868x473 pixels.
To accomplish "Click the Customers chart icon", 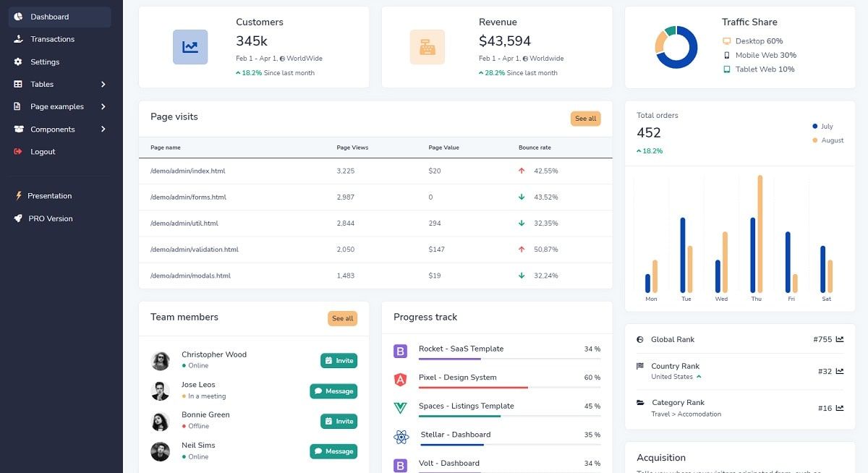I will tap(190, 46).
